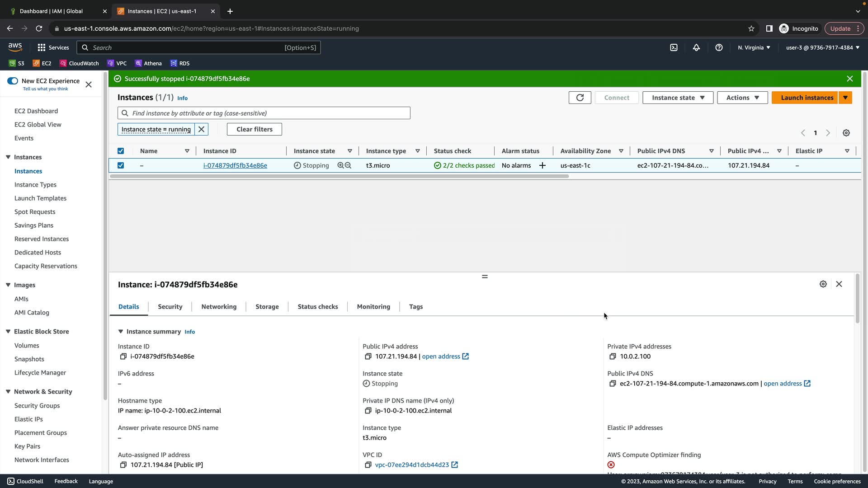The width and height of the screenshot is (868, 488).
Task: Open the Status checks tab
Action: (317, 307)
